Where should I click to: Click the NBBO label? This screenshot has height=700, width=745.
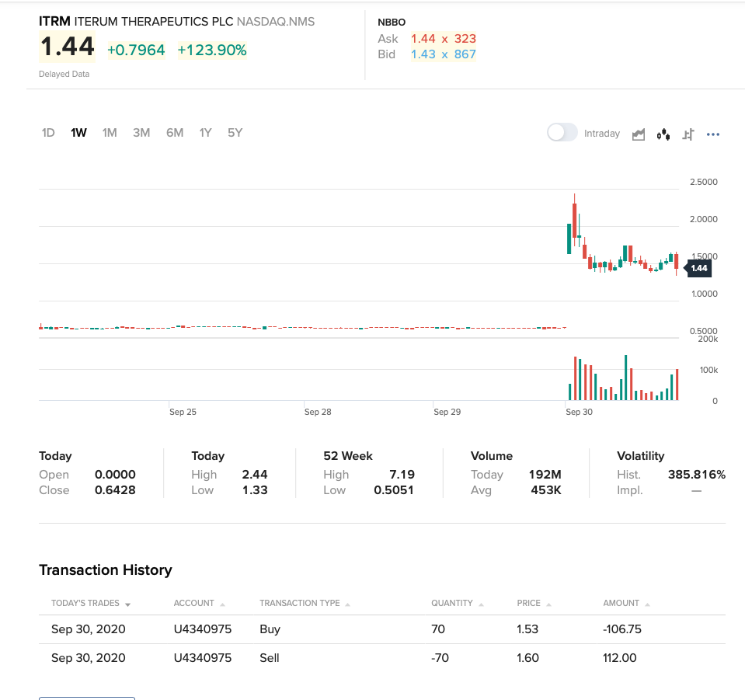pos(392,23)
